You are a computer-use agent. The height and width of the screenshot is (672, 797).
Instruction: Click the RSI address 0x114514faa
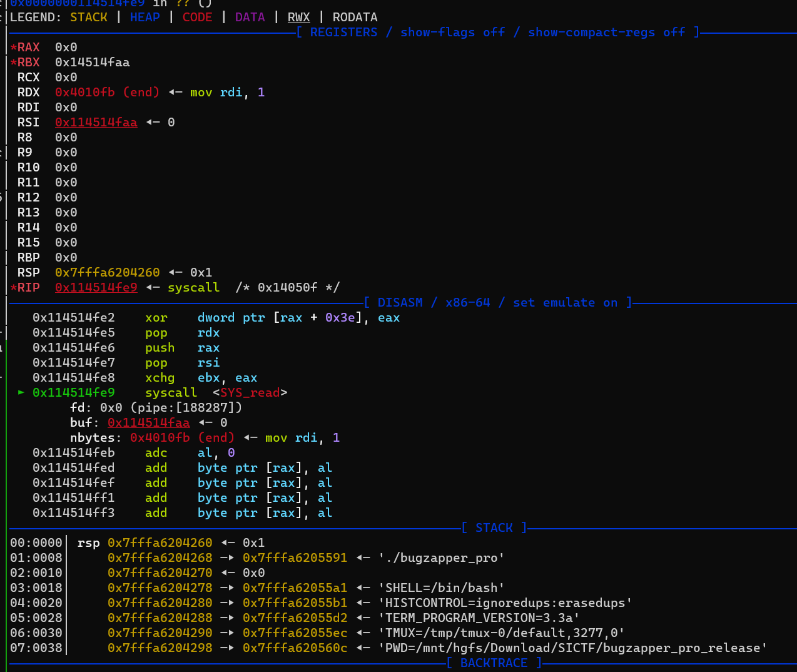click(x=96, y=122)
